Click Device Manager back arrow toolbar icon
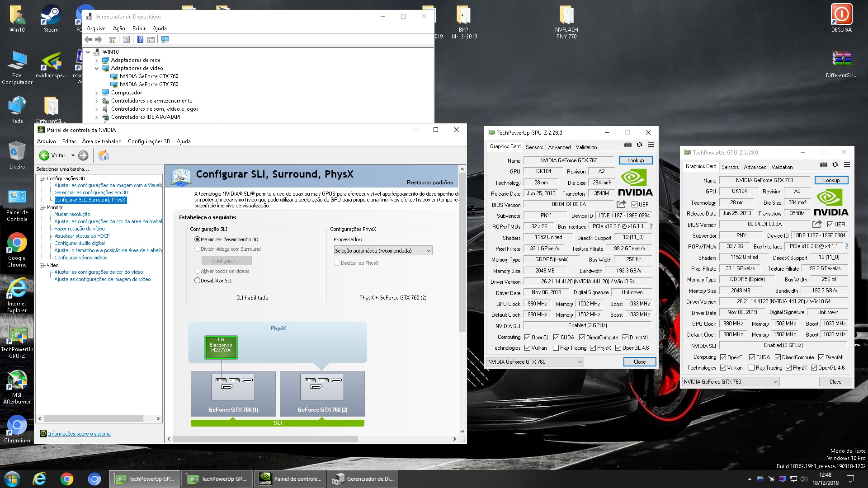This screenshot has height=488, width=868. (88, 40)
